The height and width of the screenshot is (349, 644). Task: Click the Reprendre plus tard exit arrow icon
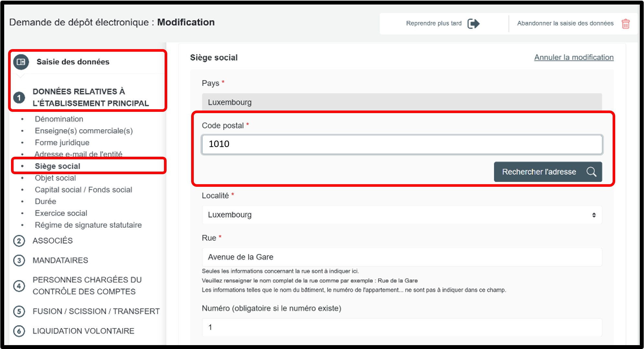click(x=473, y=24)
